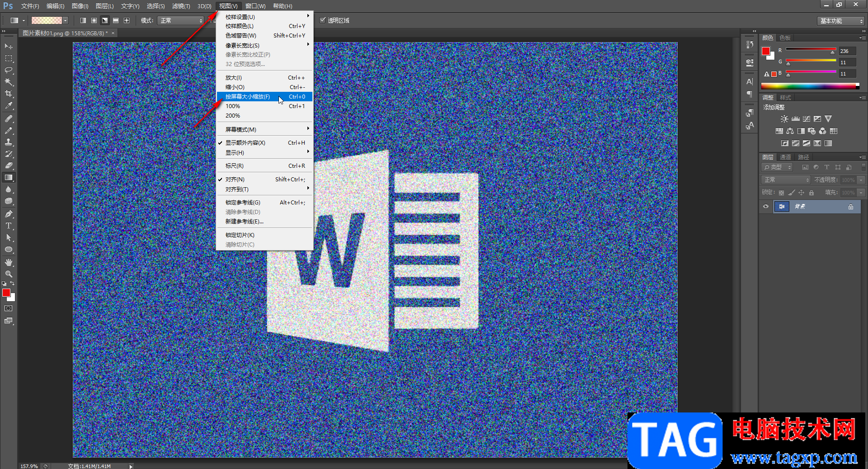Select the Brush tool

[9, 130]
